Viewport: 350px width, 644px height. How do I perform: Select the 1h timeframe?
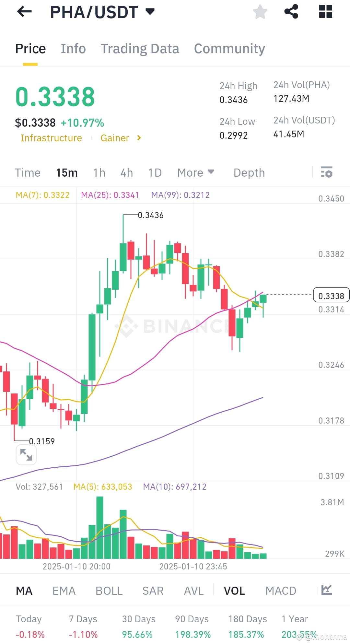99,172
